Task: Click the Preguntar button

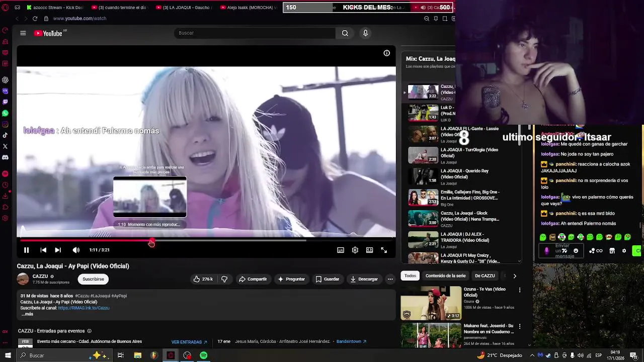Action: point(291,279)
